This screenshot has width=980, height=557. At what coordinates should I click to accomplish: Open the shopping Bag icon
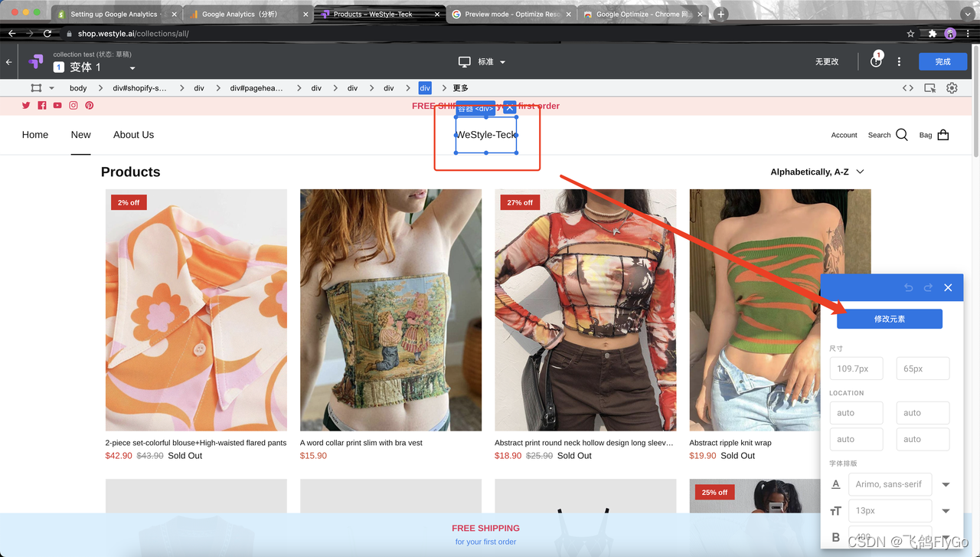[x=943, y=135]
